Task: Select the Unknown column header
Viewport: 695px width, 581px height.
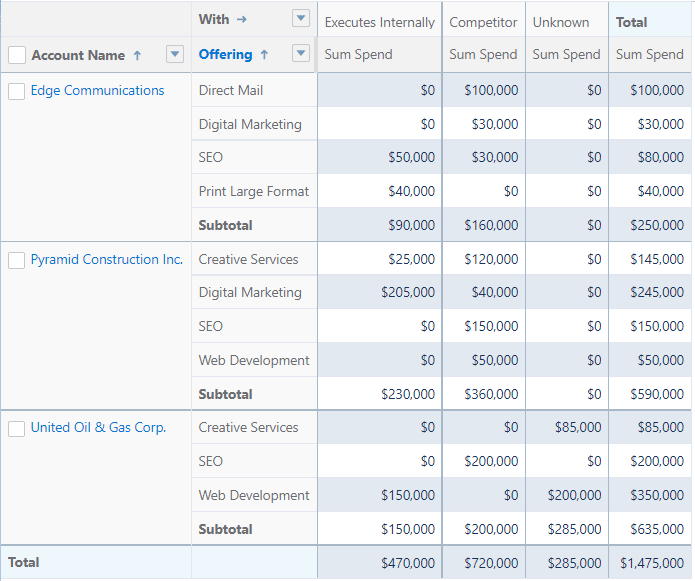Action: coord(560,22)
